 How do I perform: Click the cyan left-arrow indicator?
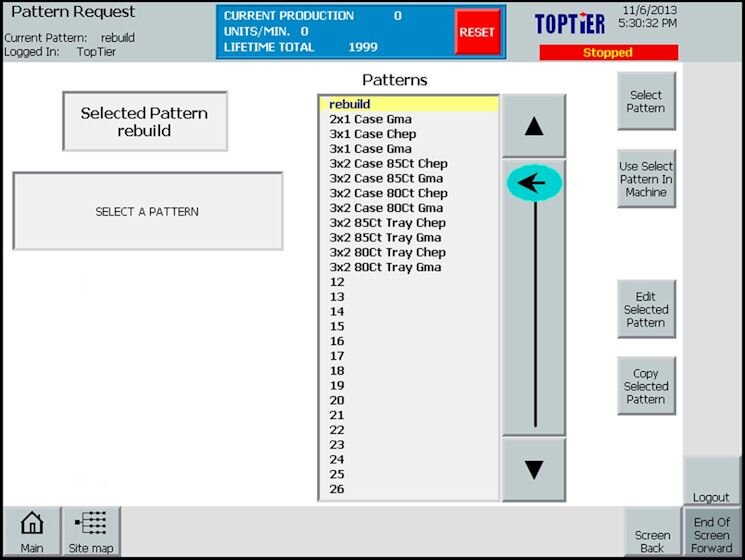(x=534, y=183)
